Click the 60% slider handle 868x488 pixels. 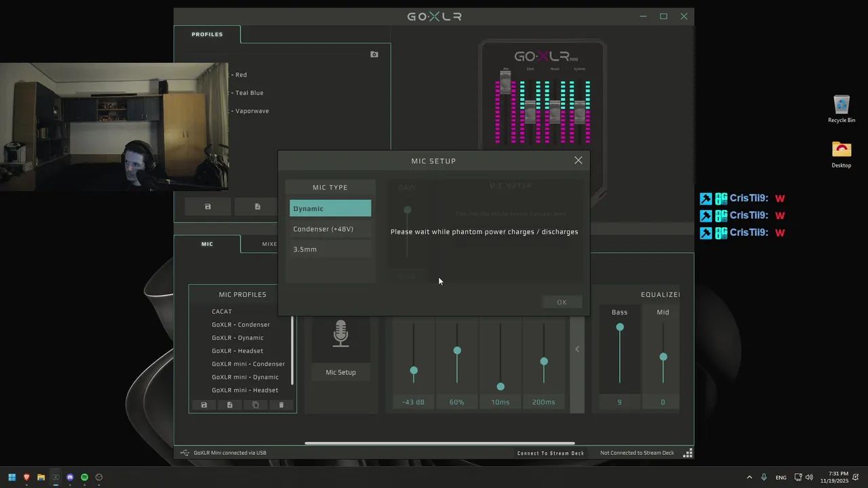pyautogui.click(x=457, y=350)
